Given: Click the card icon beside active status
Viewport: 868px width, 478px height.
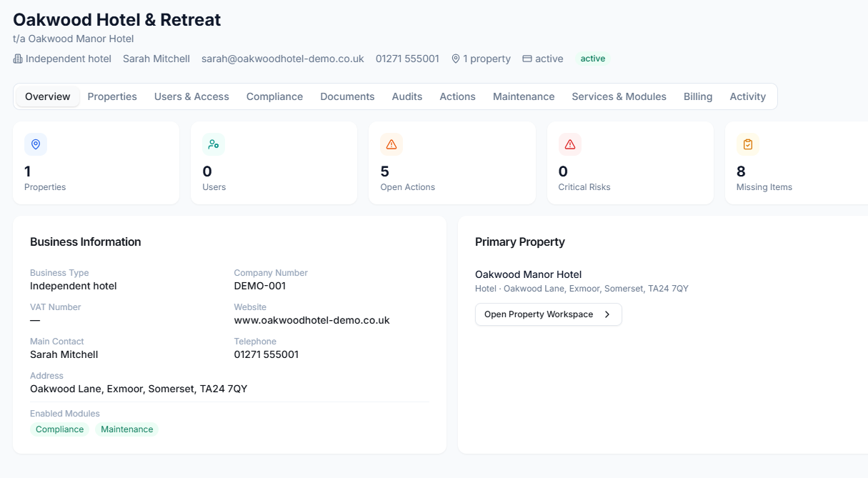Looking at the screenshot, I should click(x=527, y=59).
